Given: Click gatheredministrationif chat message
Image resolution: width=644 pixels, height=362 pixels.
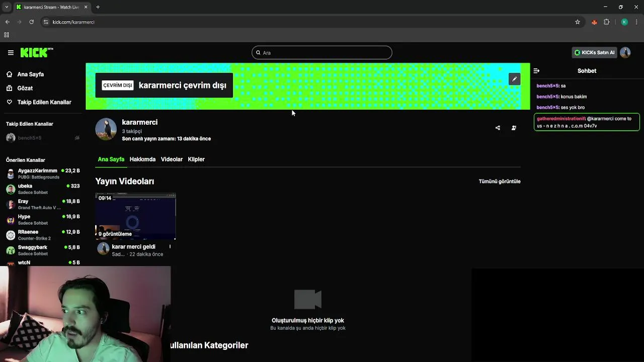Looking at the screenshot, I should (x=587, y=122).
